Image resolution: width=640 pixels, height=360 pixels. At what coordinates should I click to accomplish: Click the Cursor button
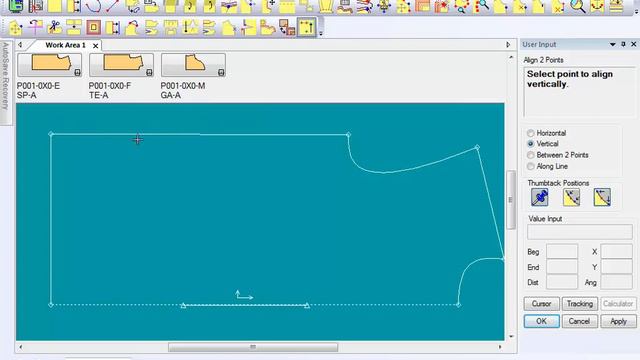point(541,304)
